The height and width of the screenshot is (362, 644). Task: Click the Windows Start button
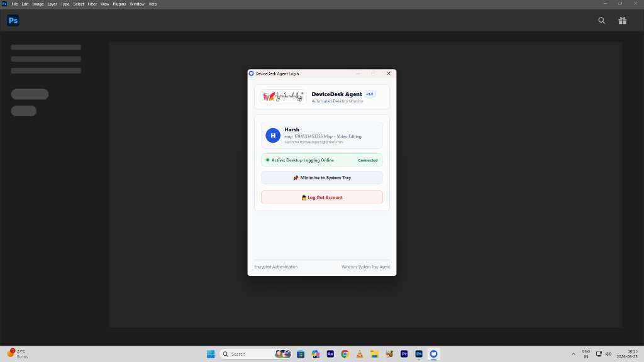point(211,354)
